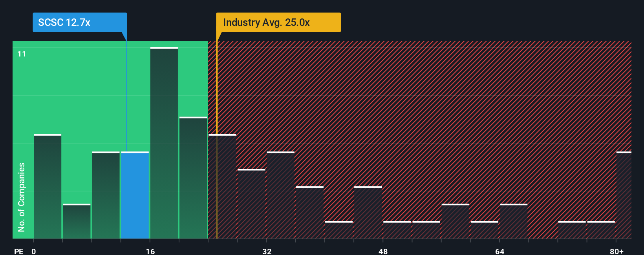Screen dimensions: 644x255
Task: Click the Industry Avg. 25.0x yellow label
Action: click(278, 22)
